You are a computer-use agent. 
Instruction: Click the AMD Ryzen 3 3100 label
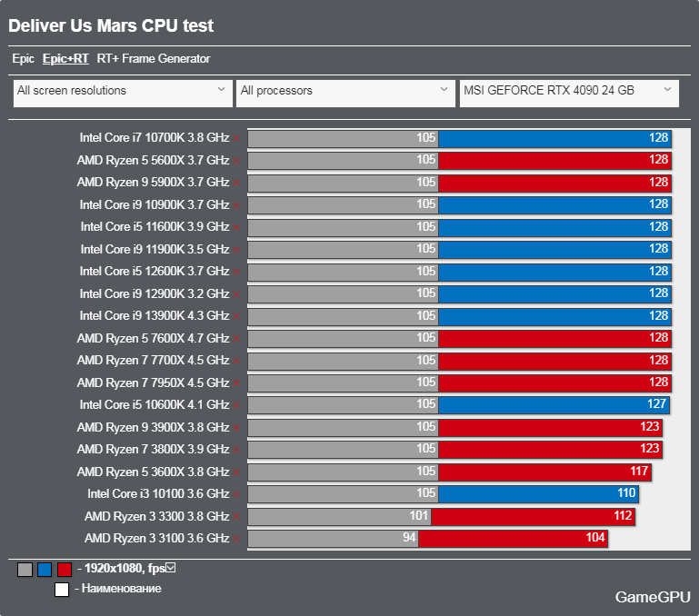(x=157, y=539)
